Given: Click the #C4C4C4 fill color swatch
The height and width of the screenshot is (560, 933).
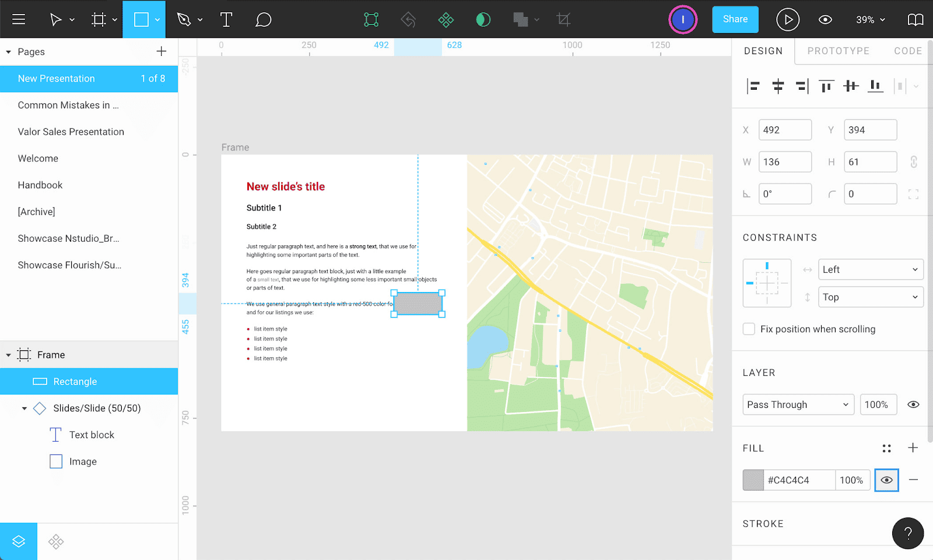Looking at the screenshot, I should pos(753,480).
